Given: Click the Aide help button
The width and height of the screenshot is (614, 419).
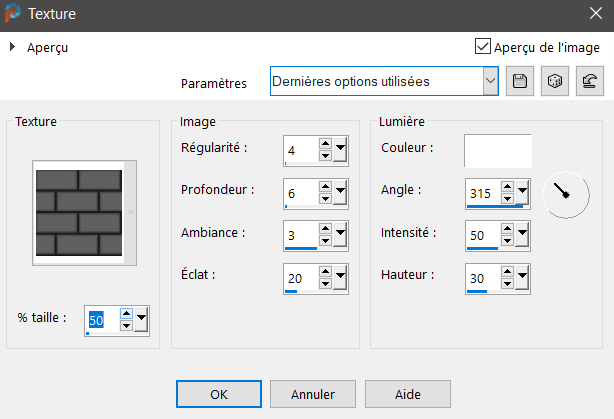Looking at the screenshot, I should click(407, 394).
